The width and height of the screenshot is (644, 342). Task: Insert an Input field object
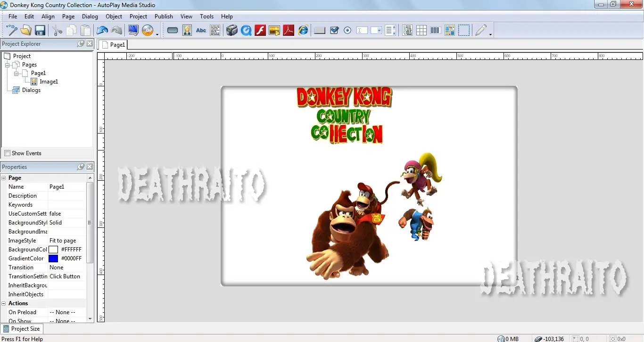(362, 31)
